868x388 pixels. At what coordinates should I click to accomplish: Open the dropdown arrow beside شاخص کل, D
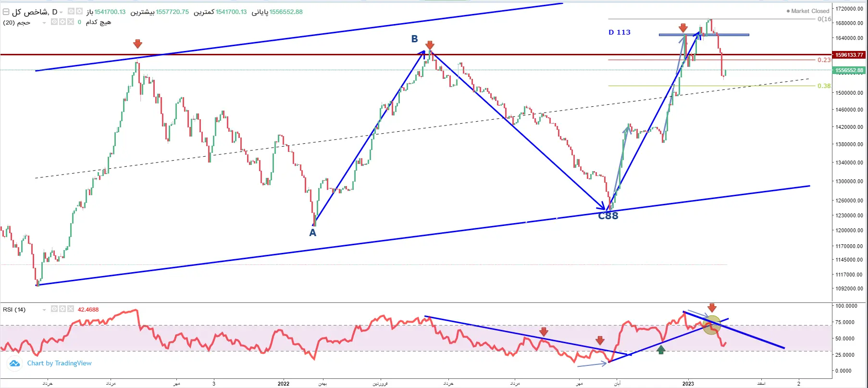pyautogui.click(x=62, y=12)
